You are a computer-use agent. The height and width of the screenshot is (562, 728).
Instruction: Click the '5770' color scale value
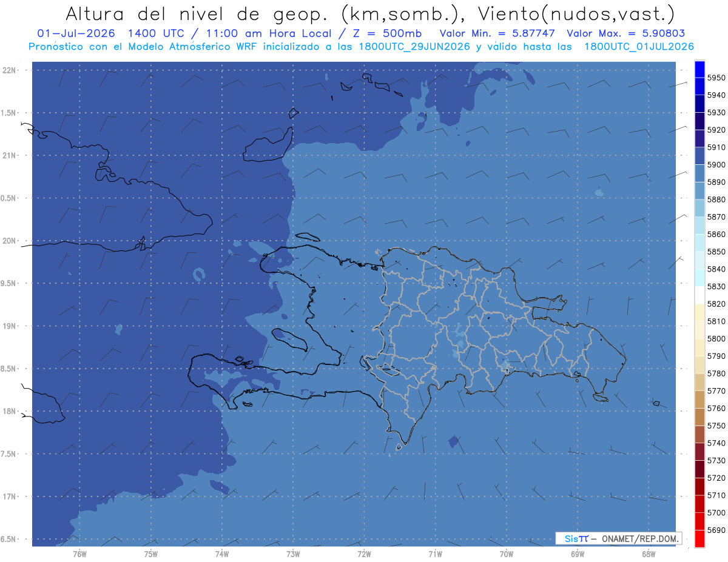(x=716, y=391)
